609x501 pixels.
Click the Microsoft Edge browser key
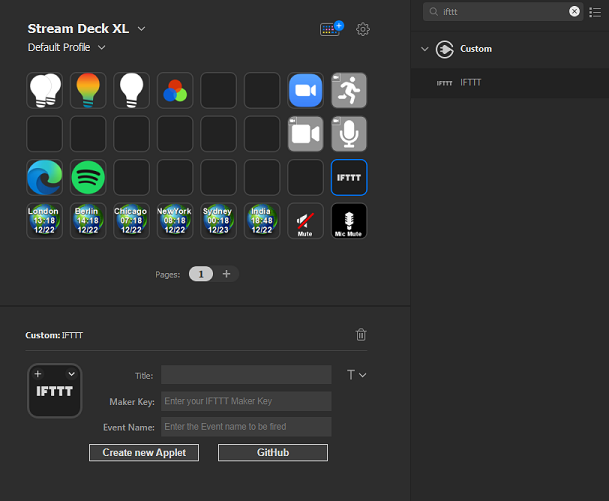pos(45,177)
